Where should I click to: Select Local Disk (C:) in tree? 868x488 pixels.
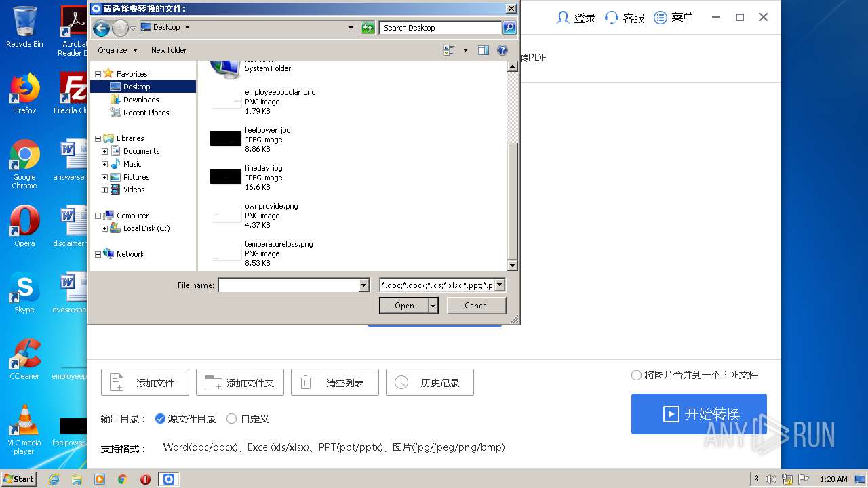(146, 228)
